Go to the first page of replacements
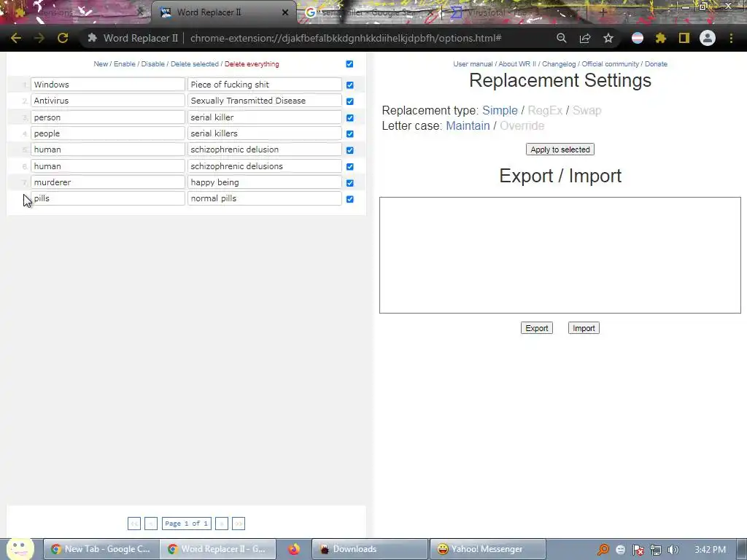747x560 pixels. click(134, 524)
